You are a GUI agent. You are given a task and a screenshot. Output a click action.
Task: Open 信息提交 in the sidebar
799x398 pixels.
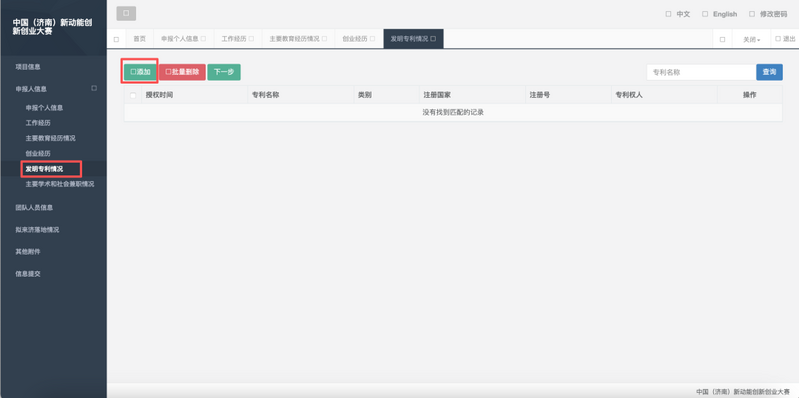tap(28, 274)
